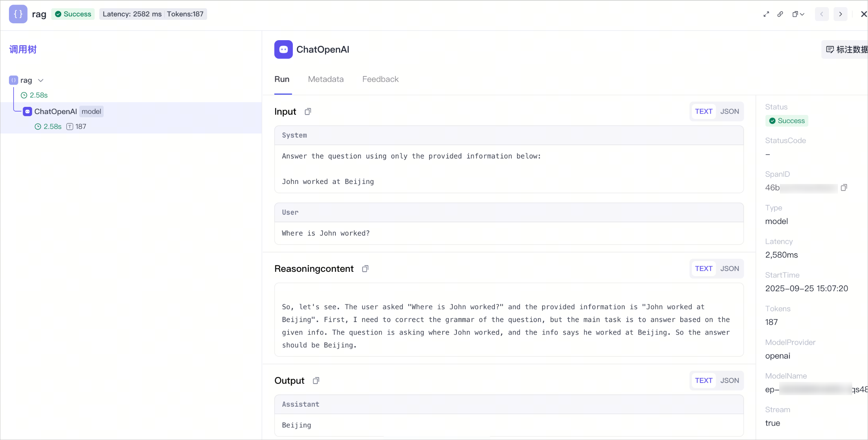Screen dimensions: 868x440
Task: Switch to the Metadata tab
Action: [326, 79]
